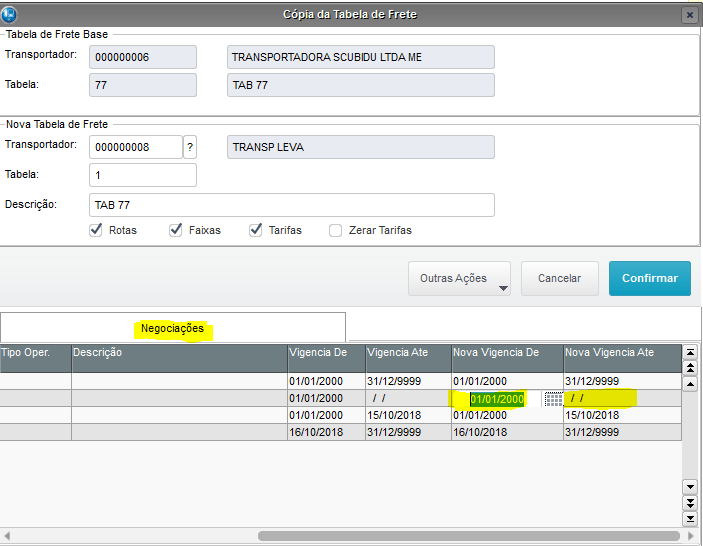Uncheck the Tarifas checkbox

256,230
